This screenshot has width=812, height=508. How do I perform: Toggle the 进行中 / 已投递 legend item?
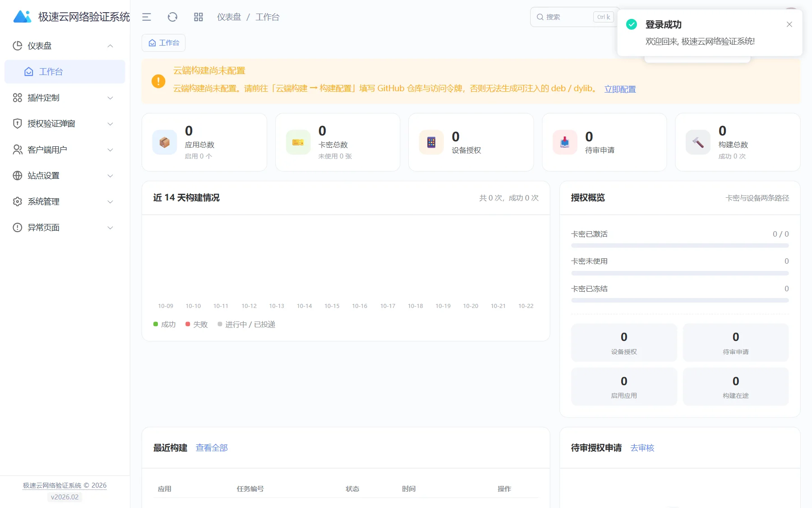coord(246,324)
